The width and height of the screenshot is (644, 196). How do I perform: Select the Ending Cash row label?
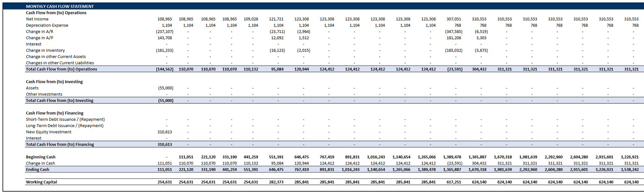[37, 170]
